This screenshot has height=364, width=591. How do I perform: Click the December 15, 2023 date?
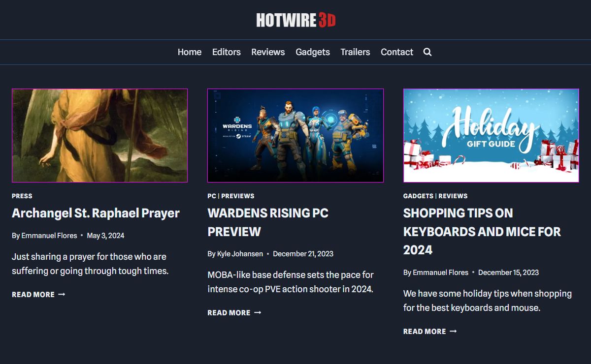coord(508,273)
